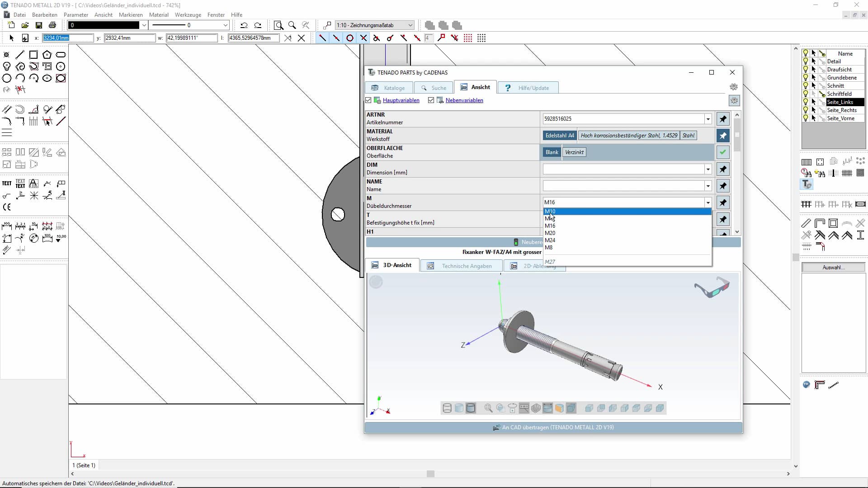The image size is (868, 488).
Task: Click the new file icon in toolbar
Action: [x=12, y=25]
